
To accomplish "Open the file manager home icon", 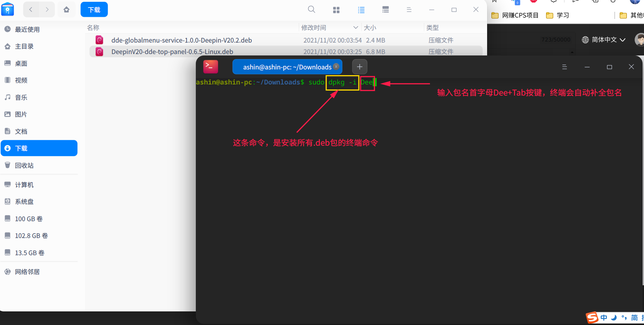I will tap(66, 10).
